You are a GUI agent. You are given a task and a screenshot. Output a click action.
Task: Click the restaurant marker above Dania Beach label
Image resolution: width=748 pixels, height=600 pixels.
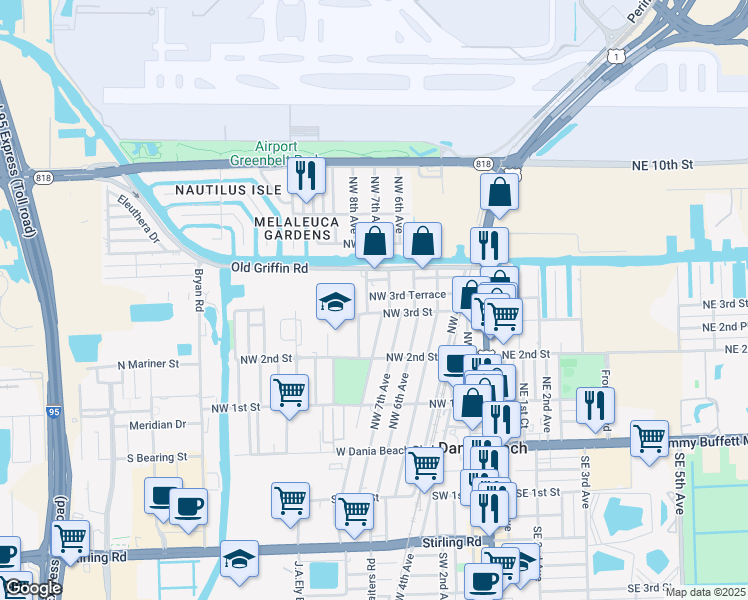pos(501,420)
